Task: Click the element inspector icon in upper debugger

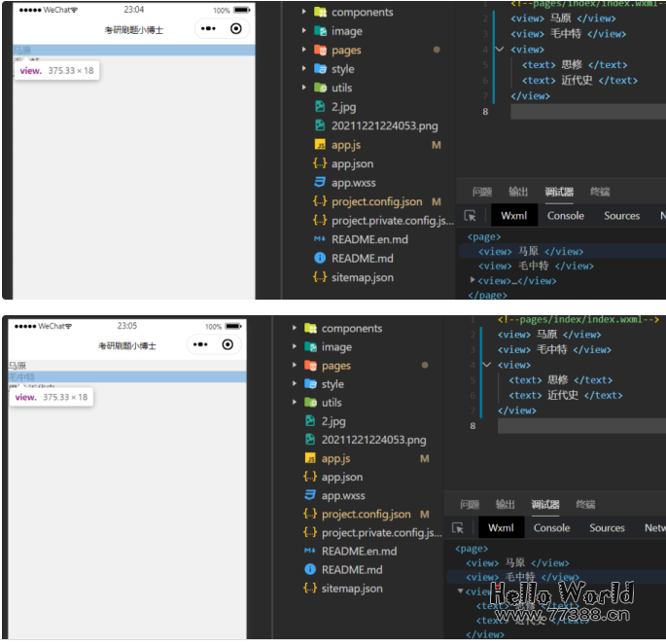Action: (x=471, y=216)
